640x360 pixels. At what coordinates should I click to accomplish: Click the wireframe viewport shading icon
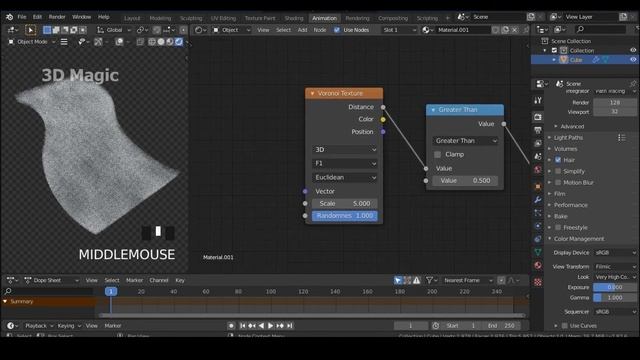(152, 42)
